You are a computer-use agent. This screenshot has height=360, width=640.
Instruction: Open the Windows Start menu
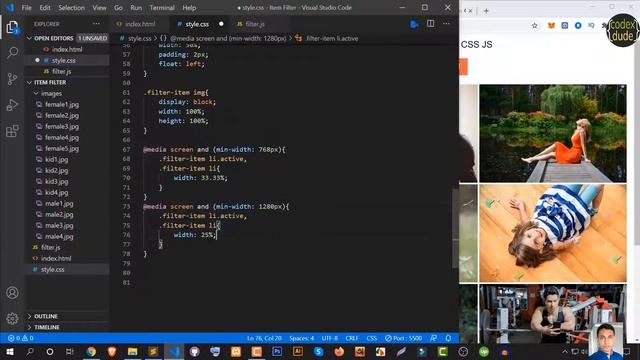pyautogui.click(x=10, y=351)
